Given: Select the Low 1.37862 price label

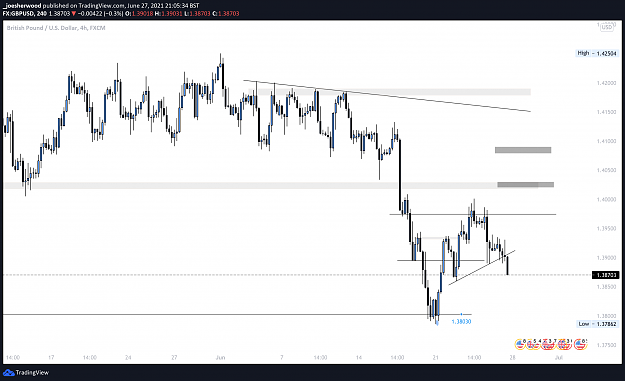Looking at the screenshot, I should (597, 324).
